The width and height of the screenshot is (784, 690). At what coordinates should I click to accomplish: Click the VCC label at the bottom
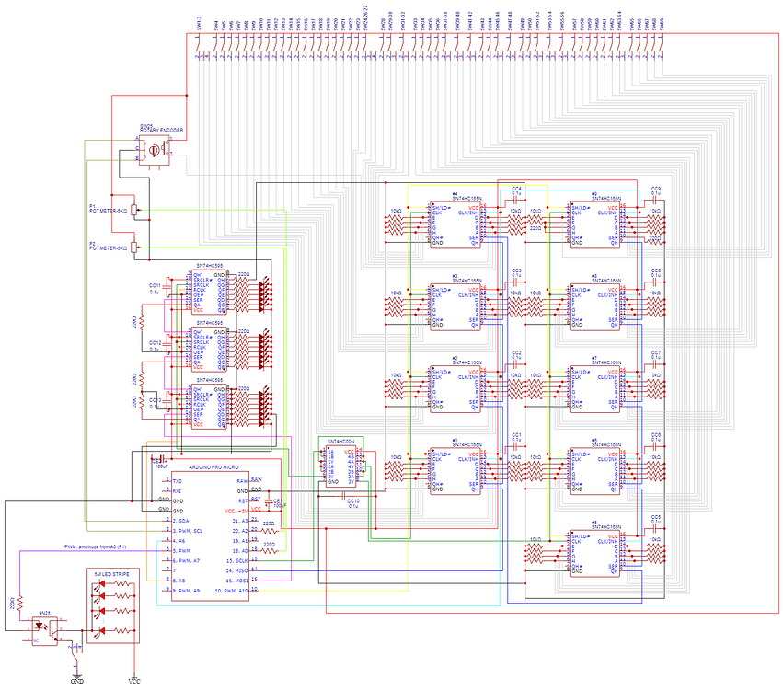[134, 679]
